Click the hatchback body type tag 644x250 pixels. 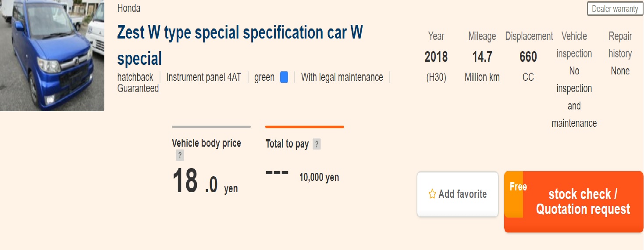pos(135,77)
